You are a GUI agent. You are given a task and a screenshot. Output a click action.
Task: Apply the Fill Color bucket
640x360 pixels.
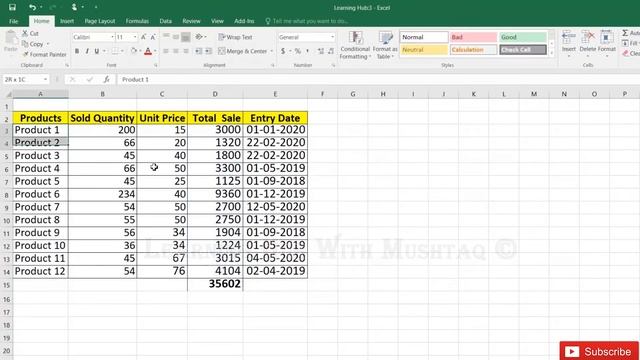coord(133,51)
